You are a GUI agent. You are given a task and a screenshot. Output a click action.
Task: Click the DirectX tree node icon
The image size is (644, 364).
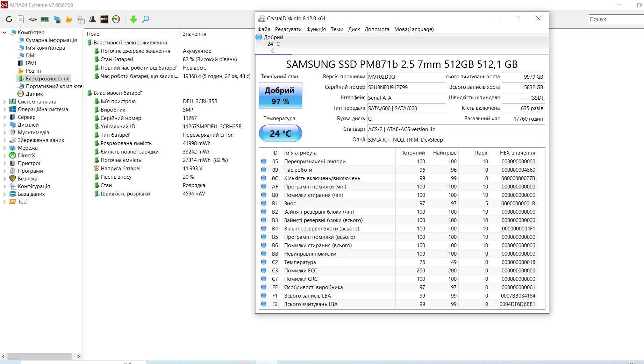[x=13, y=155]
